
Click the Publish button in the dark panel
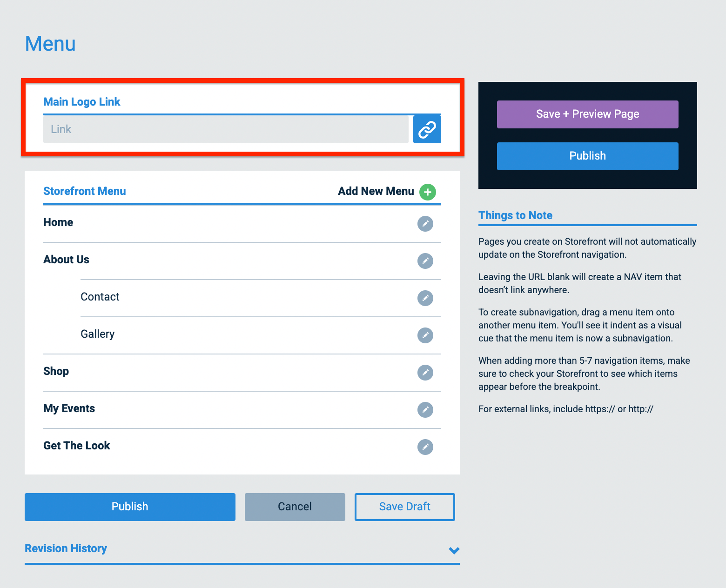click(x=587, y=156)
